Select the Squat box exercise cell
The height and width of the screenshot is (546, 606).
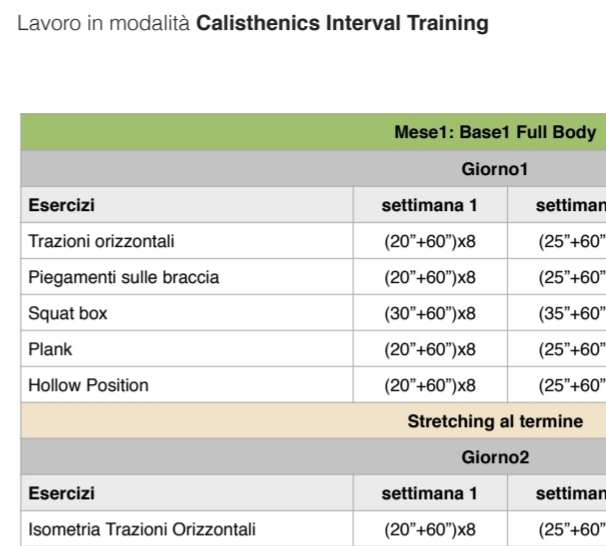click(x=187, y=313)
